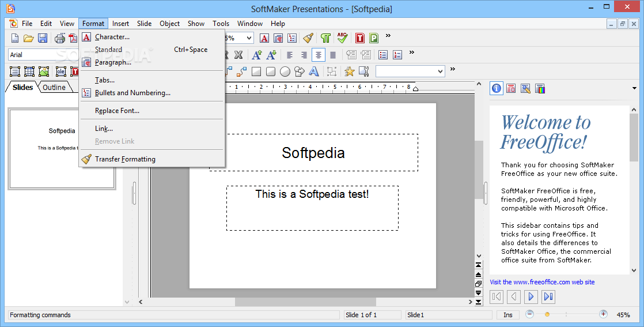
Task: Increase font size with the A up-arrow icon
Action: [x=257, y=55]
